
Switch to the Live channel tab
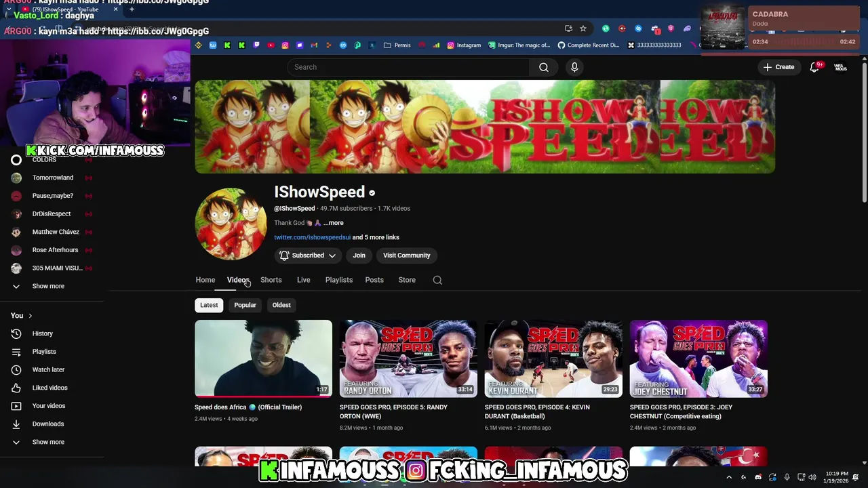tap(303, 280)
